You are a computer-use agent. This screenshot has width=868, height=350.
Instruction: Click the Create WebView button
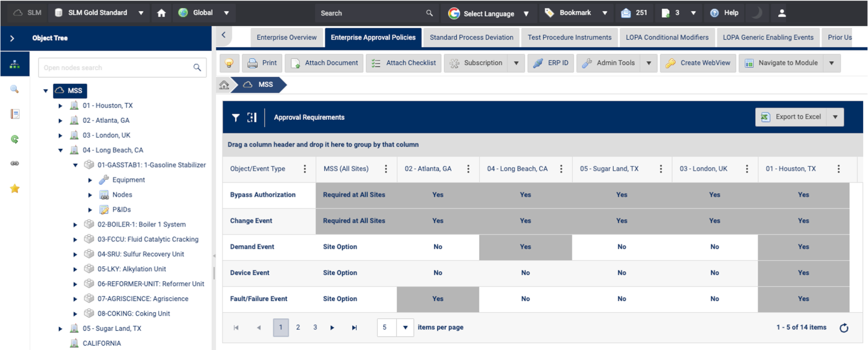pyautogui.click(x=698, y=63)
